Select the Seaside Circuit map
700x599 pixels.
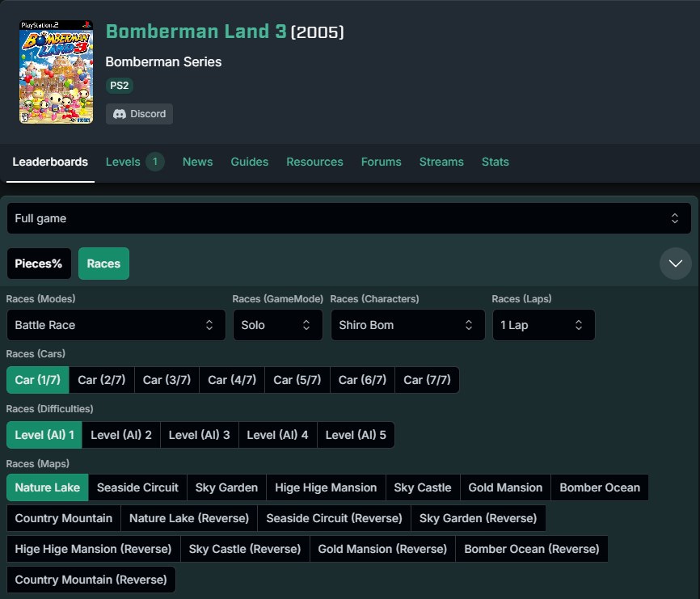click(x=137, y=487)
